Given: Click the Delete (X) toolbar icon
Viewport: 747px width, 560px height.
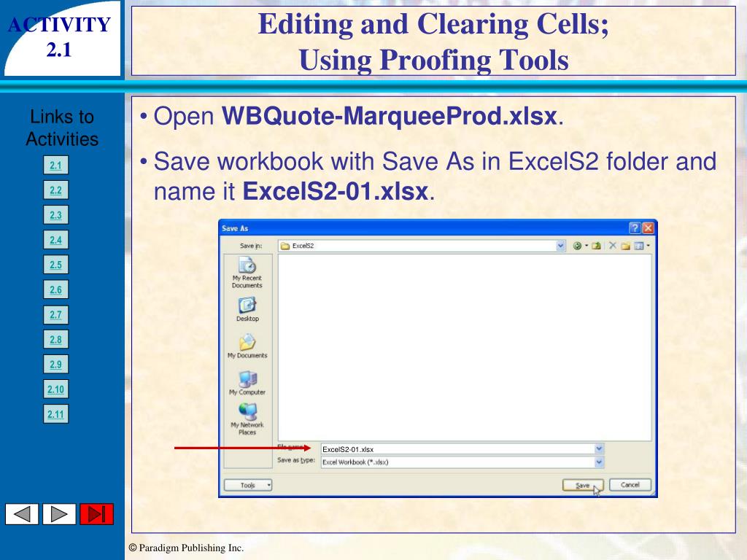Looking at the screenshot, I should pyautogui.click(x=612, y=246).
